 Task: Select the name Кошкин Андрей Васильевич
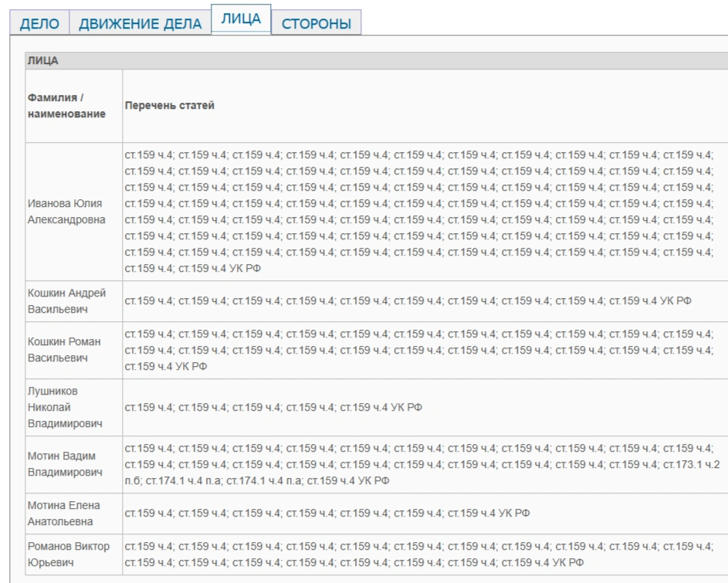(66, 301)
